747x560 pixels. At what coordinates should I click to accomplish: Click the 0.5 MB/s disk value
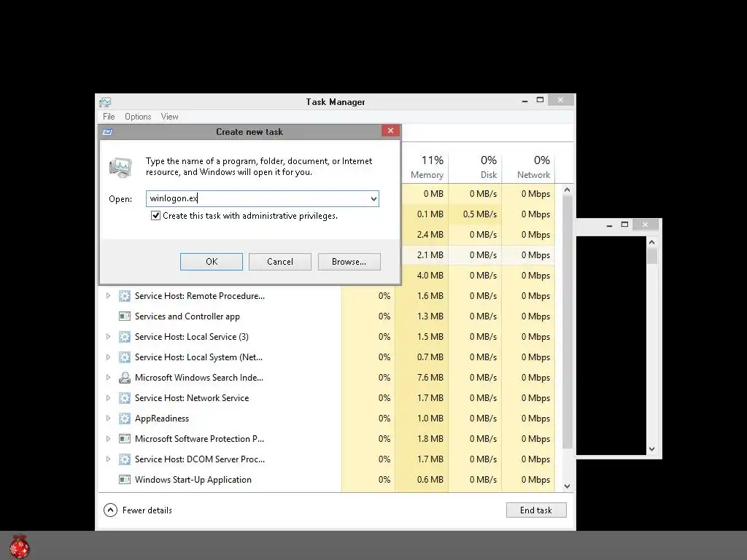click(x=480, y=214)
